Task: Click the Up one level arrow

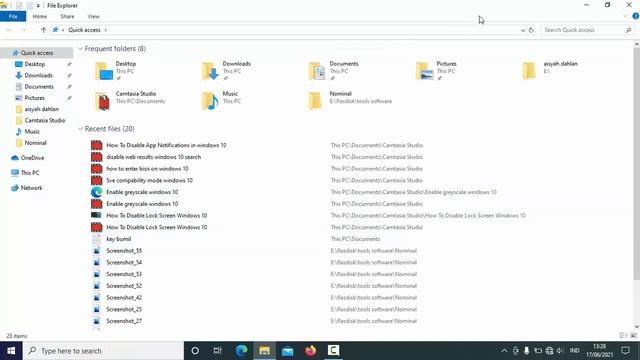Action: [x=43, y=30]
